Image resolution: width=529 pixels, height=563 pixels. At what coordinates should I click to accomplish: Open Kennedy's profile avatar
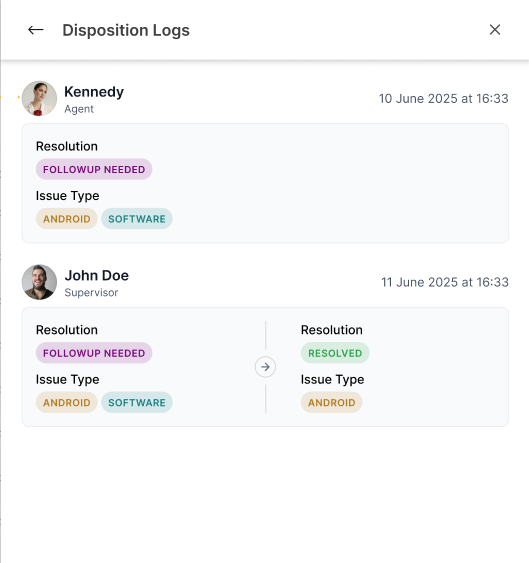pyautogui.click(x=39, y=98)
